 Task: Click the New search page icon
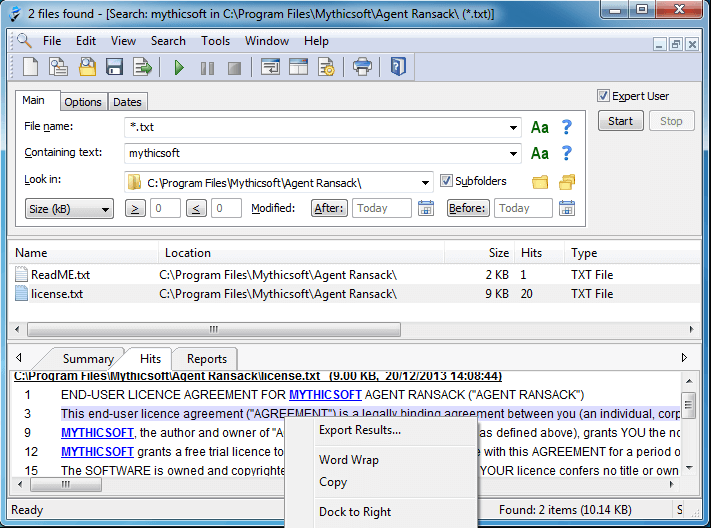click(x=30, y=67)
